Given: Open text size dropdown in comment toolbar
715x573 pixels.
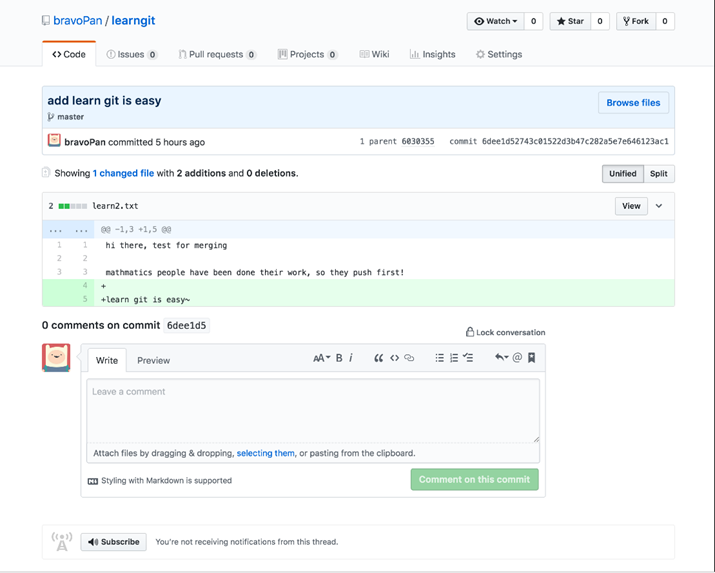Looking at the screenshot, I should [321, 358].
